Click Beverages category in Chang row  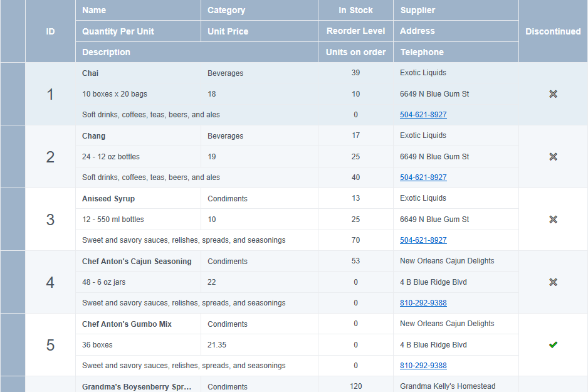226,136
